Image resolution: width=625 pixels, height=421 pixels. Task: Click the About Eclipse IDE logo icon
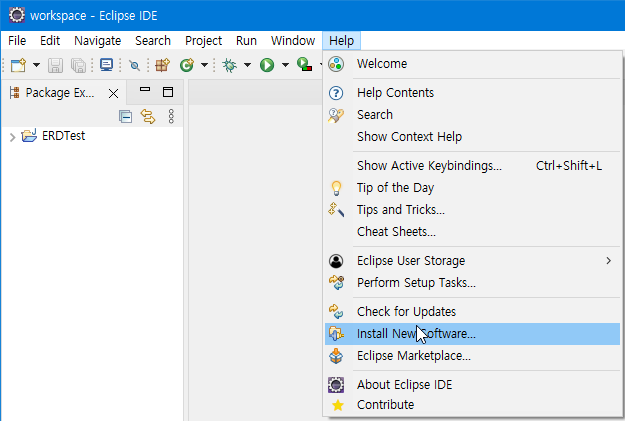click(336, 385)
